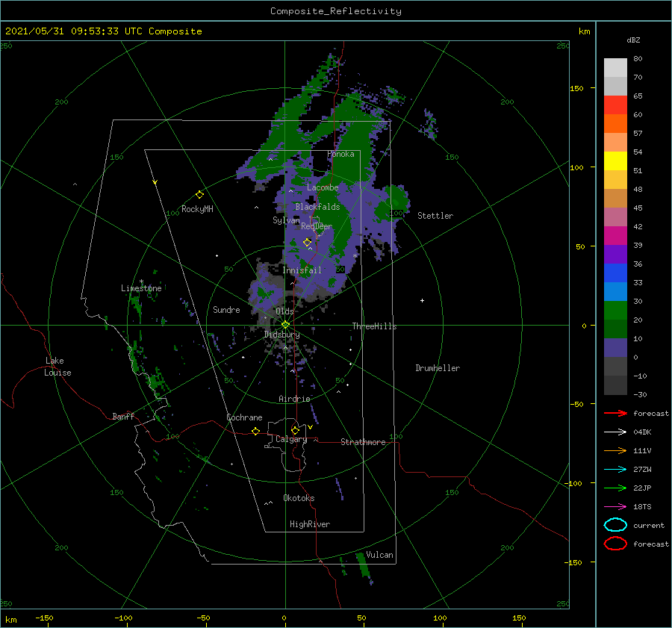Click the Banff label
672x628 pixels.
tap(123, 416)
